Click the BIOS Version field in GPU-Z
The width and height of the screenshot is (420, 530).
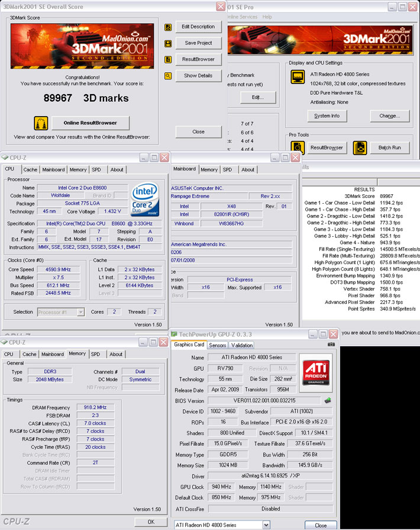(264, 400)
